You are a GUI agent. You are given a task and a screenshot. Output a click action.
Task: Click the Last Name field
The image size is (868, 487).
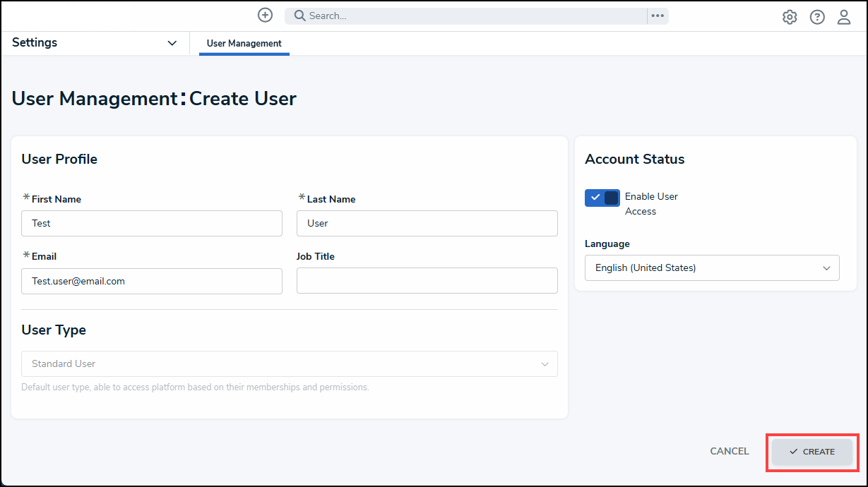click(427, 223)
